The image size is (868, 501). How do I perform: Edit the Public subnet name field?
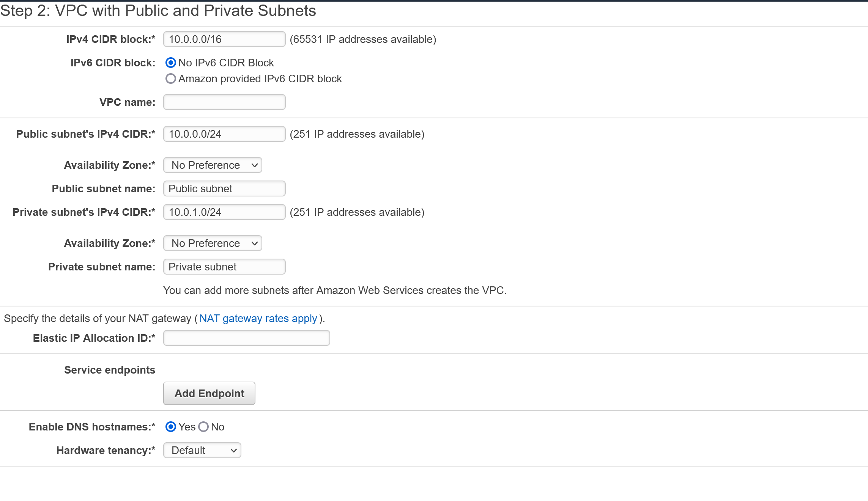224,188
